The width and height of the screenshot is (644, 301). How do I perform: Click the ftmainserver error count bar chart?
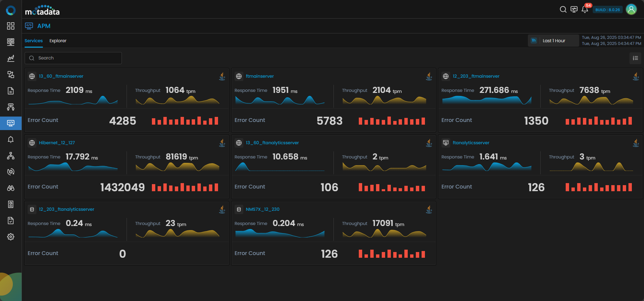(x=392, y=121)
